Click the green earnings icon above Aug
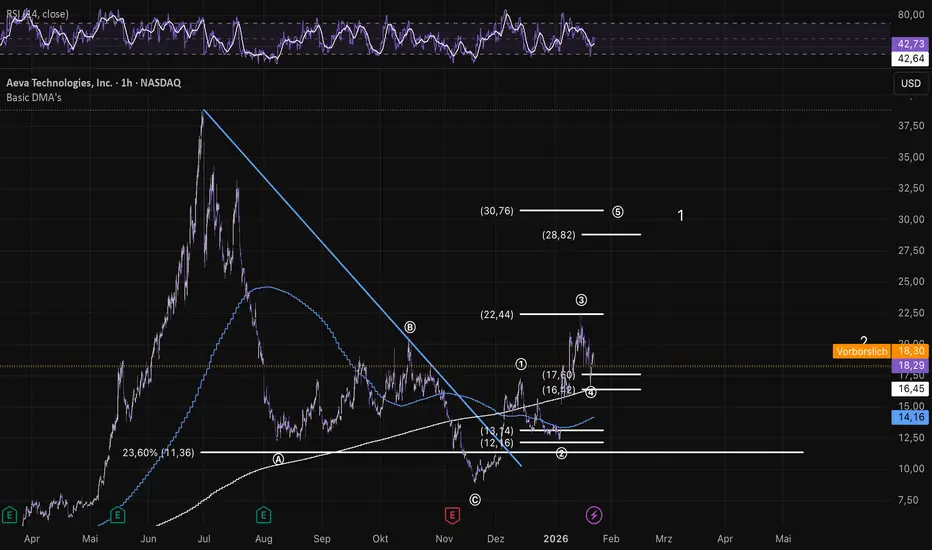 tap(263, 514)
